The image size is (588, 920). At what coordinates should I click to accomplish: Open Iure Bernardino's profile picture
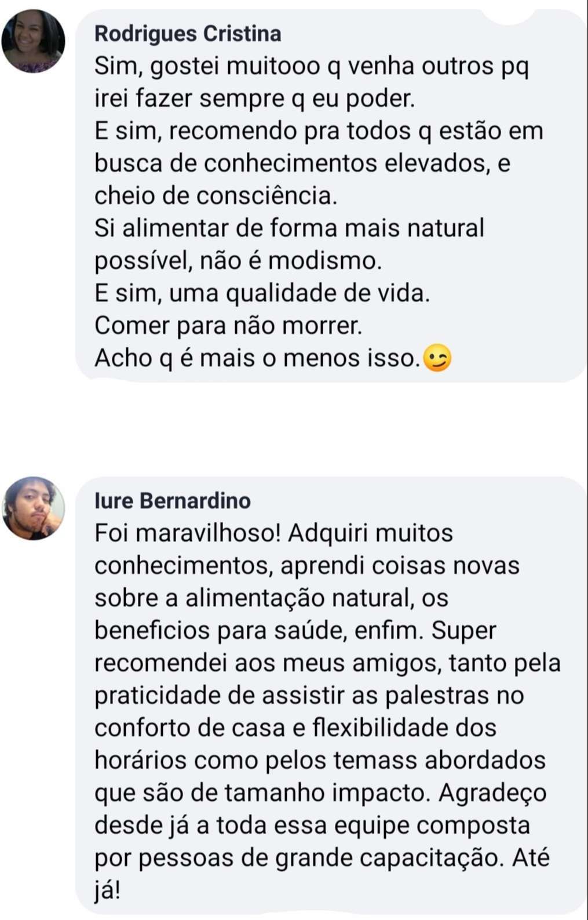click(33, 508)
